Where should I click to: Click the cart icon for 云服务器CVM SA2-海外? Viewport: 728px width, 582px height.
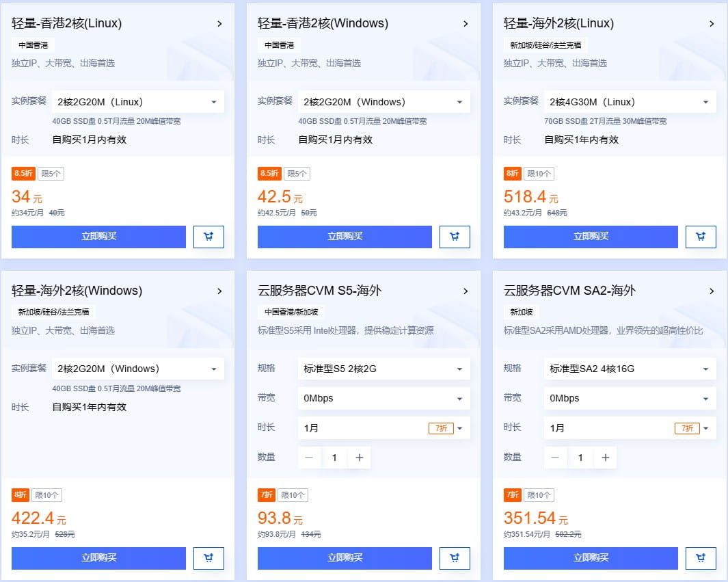tap(700, 558)
